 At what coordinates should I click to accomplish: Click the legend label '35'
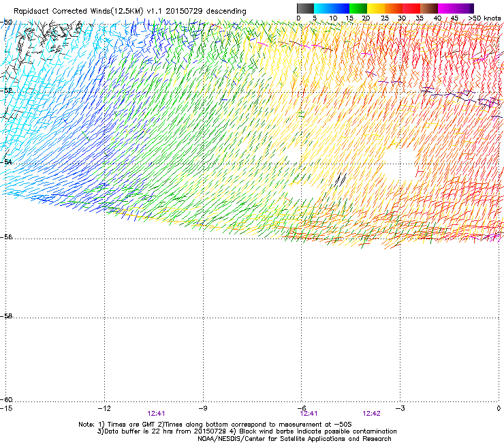pyautogui.click(x=420, y=18)
